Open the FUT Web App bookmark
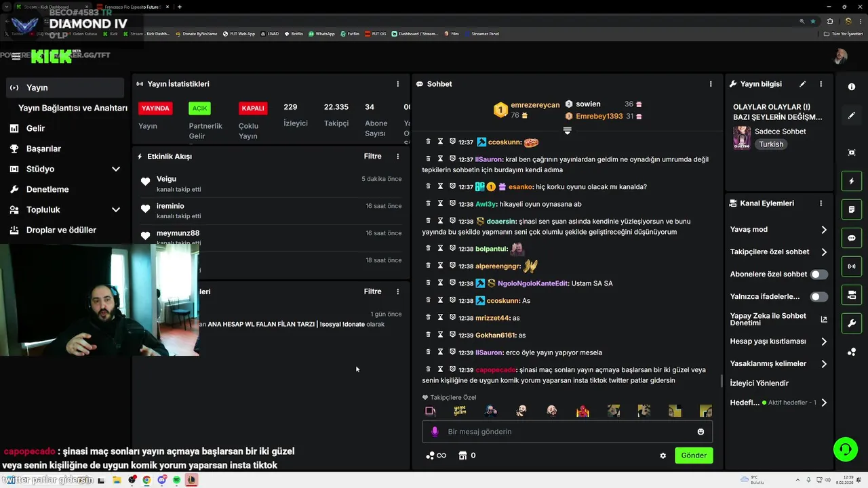 [x=238, y=33]
